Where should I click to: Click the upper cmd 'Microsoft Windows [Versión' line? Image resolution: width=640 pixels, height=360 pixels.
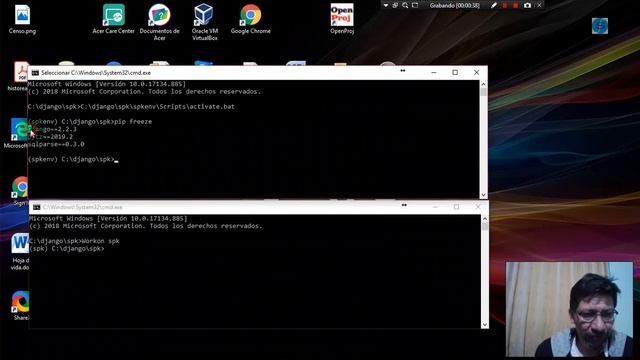coord(107,84)
